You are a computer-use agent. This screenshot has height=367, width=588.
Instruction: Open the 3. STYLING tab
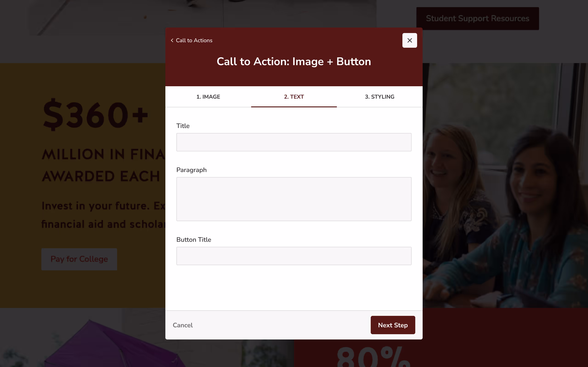379,97
